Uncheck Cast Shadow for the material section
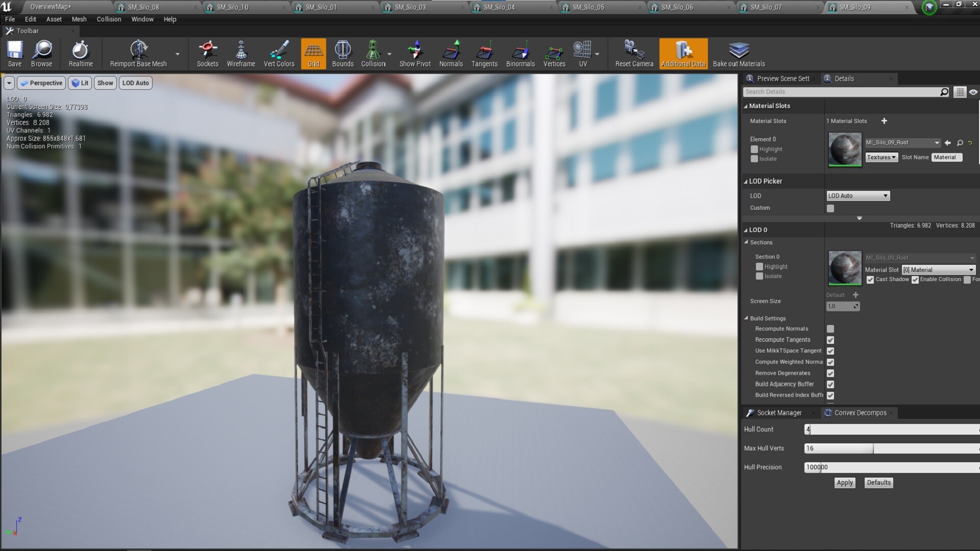This screenshot has height=551, width=980. (871, 280)
